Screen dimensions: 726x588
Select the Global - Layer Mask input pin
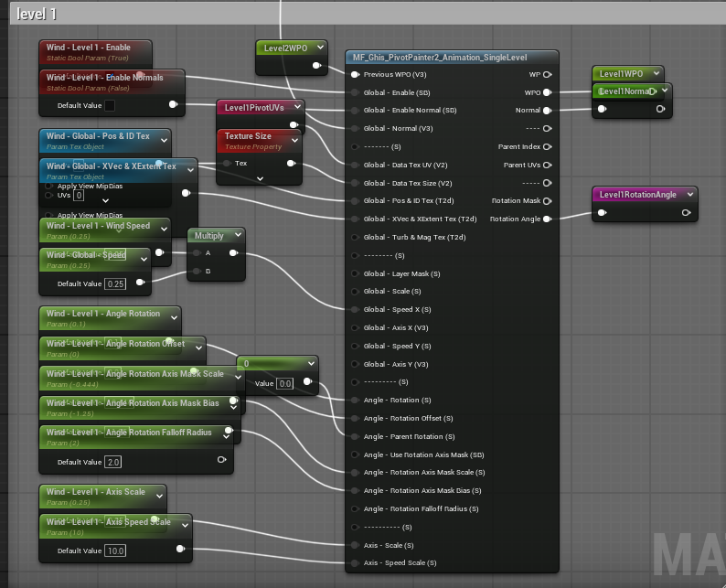(x=355, y=273)
